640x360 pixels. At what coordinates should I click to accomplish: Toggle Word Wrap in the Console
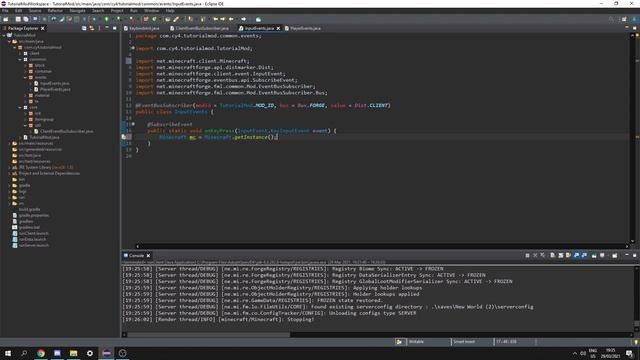point(568,255)
